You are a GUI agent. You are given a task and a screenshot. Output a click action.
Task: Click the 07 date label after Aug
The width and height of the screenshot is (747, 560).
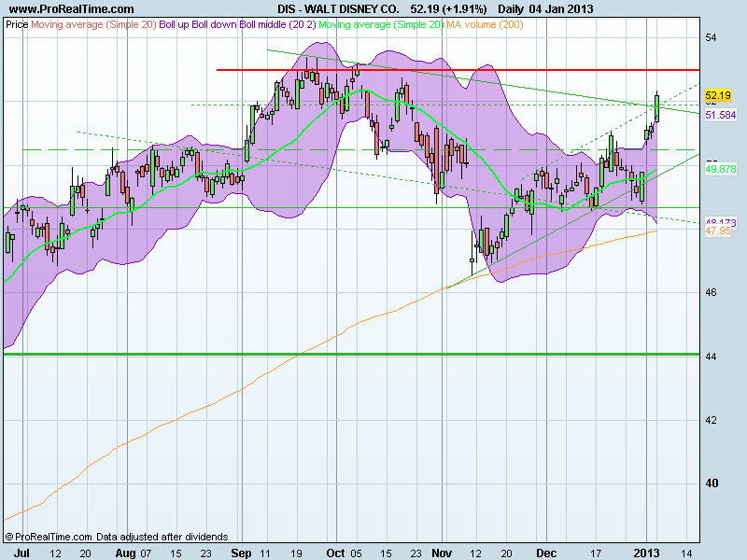146,553
